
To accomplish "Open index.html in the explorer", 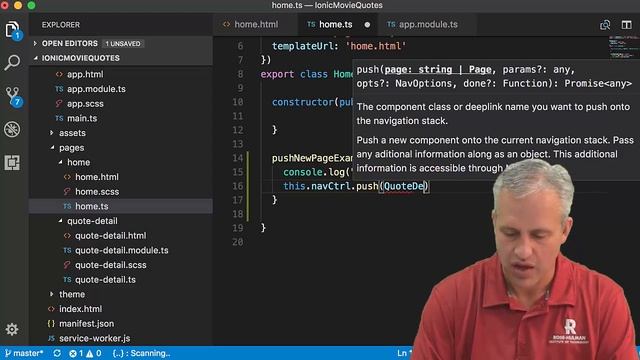I will pos(80,309).
